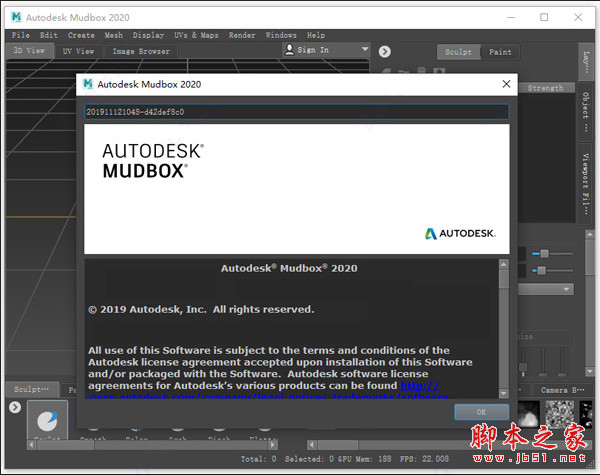Open the UVs & Maps menu

click(x=196, y=35)
